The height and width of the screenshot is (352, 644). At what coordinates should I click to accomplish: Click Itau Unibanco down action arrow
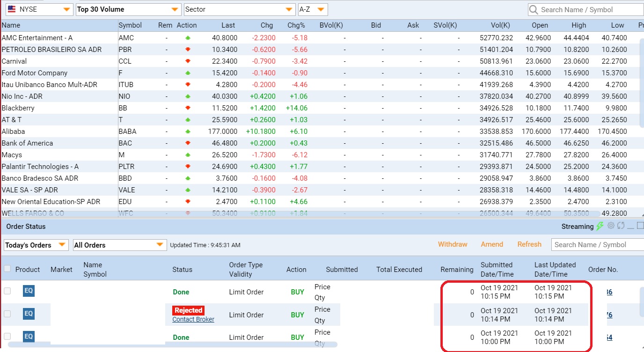coord(188,85)
